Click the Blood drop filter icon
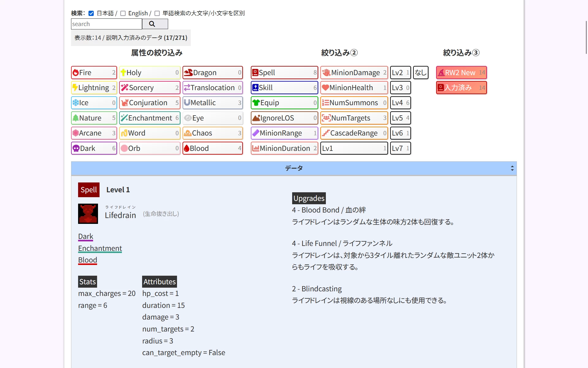 [187, 148]
